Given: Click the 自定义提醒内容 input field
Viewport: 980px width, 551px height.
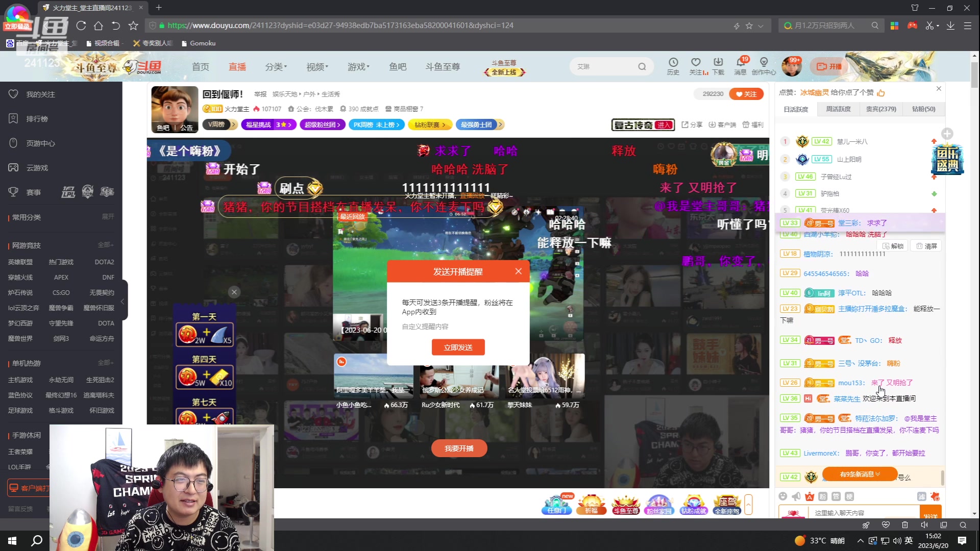Looking at the screenshot, I should point(458,327).
